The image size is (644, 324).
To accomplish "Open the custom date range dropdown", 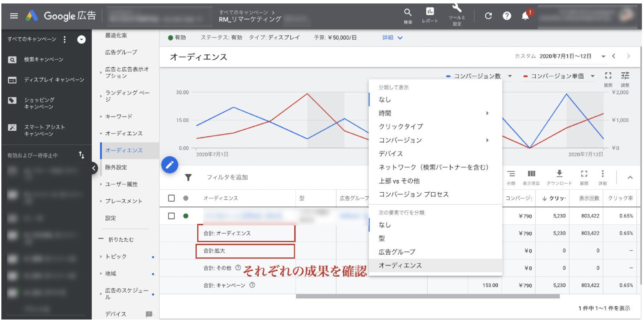I will (603, 57).
